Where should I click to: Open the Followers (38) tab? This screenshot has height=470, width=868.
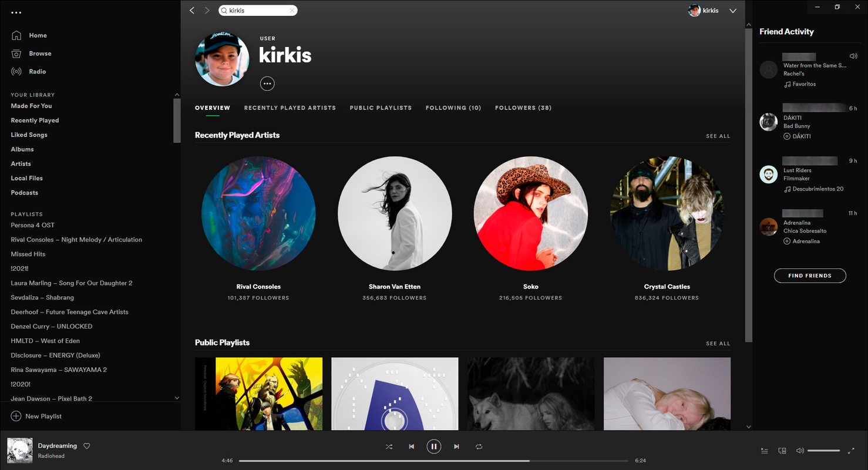523,108
